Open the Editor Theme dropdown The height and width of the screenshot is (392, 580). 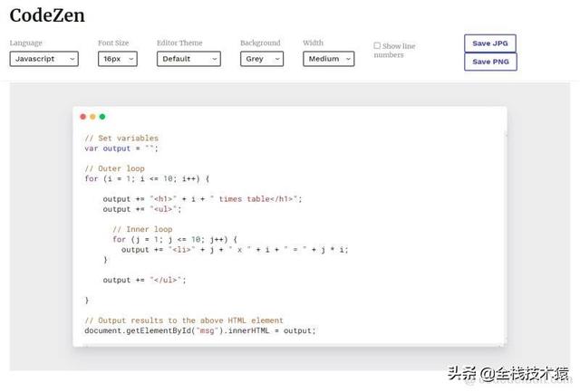(x=188, y=59)
